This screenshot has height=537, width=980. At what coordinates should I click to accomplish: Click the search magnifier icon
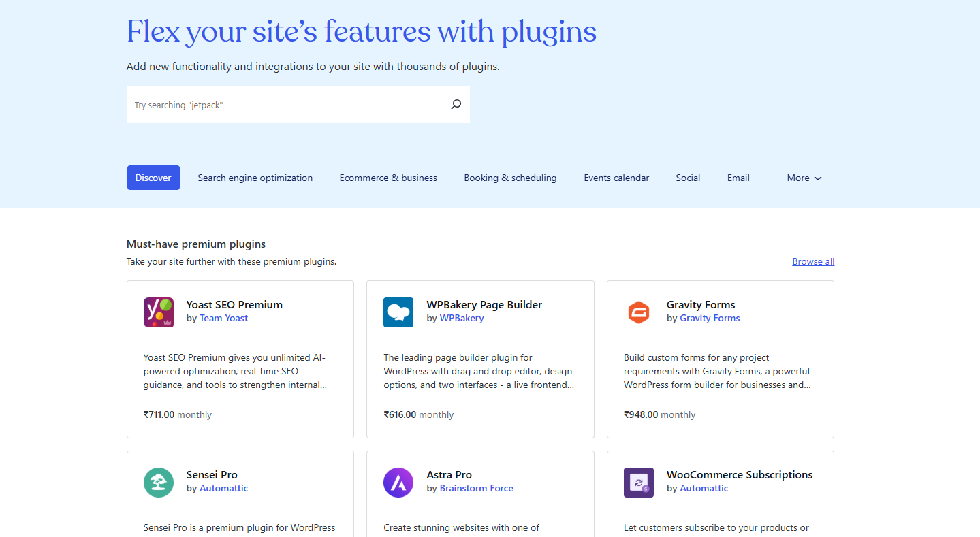(x=456, y=104)
